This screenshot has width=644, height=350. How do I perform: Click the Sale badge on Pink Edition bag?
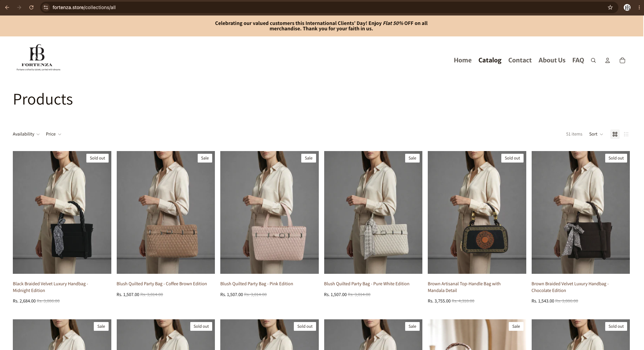point(309,158)
